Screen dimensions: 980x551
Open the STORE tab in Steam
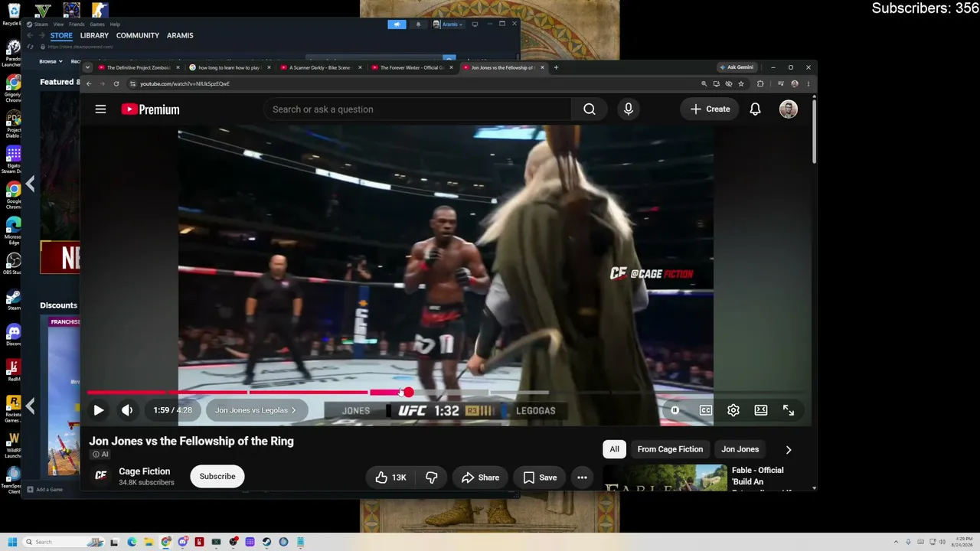tap(61, 35)
